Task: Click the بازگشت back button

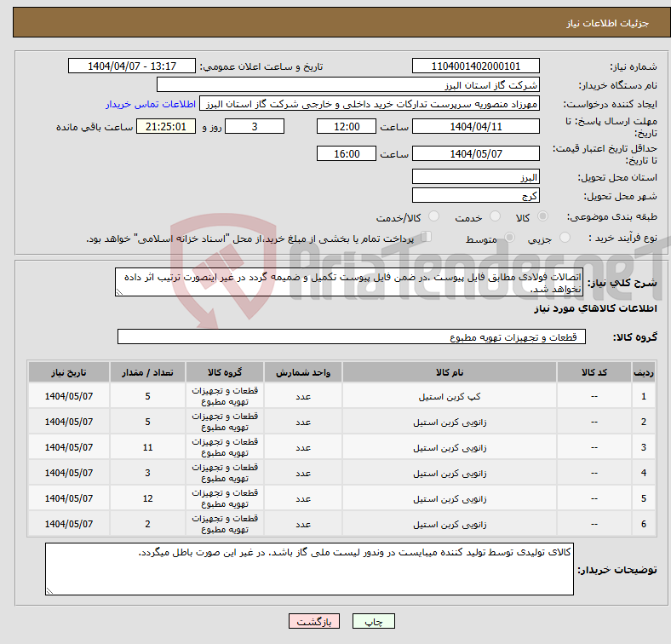Action: click(314, 621)
